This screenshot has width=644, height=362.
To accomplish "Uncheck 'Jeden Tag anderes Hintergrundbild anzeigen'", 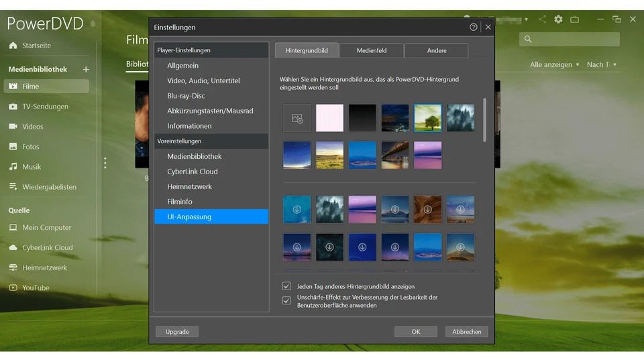I will point(287,286).
